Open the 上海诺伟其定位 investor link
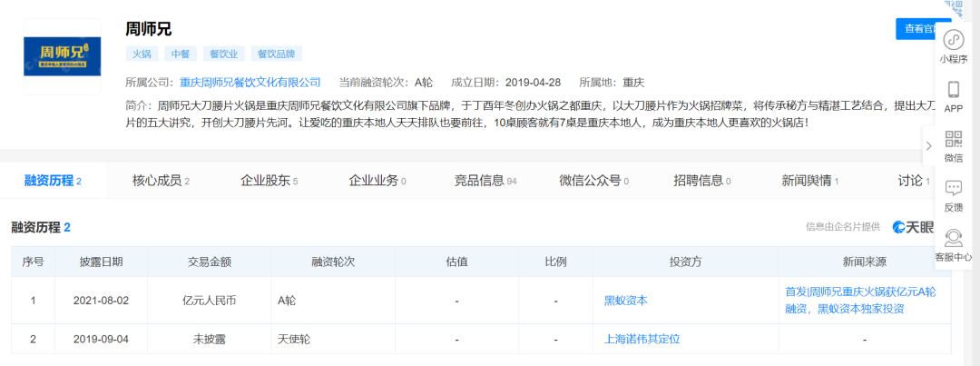 (x=642, y=339)
